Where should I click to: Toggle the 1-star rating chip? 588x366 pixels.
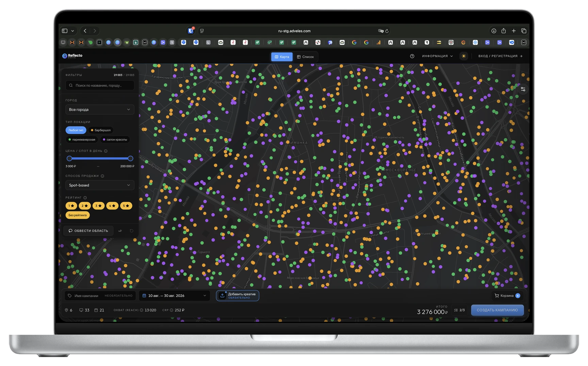pyautogui.click(x=71, y=206)
